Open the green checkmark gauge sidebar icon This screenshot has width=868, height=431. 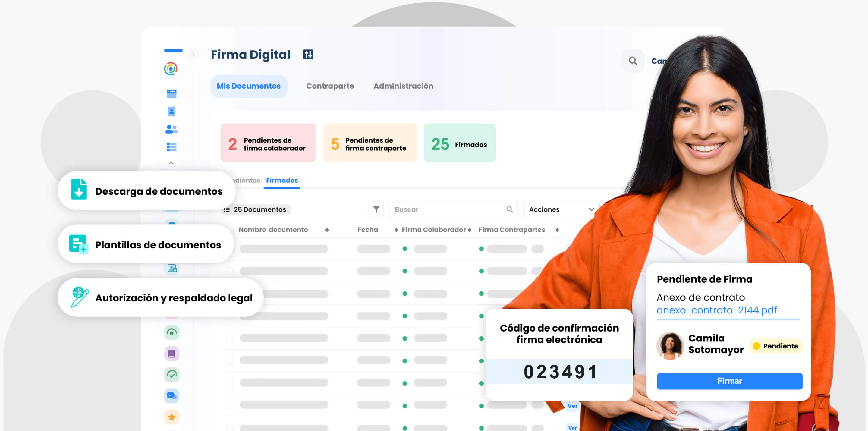tap(172, 375)
